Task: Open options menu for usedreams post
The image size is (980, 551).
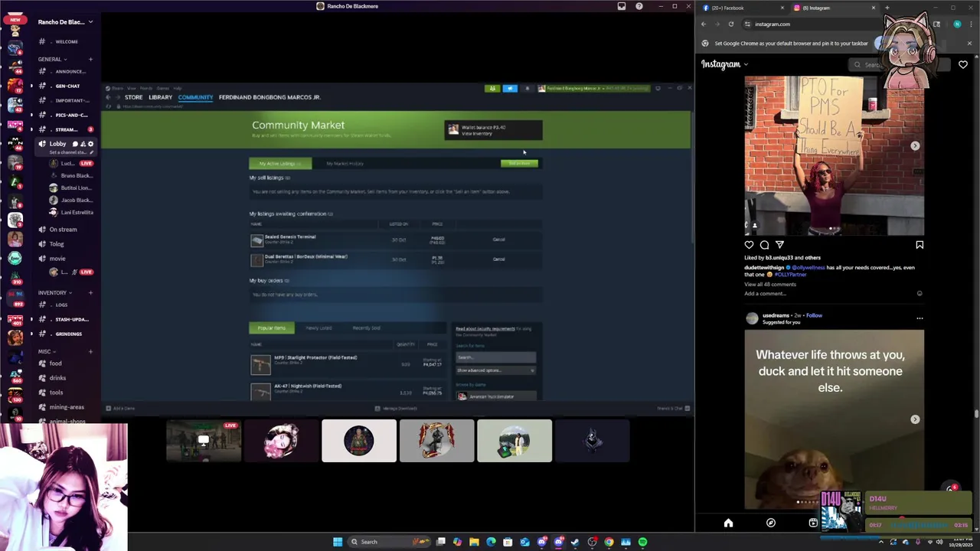Action: 920,318
